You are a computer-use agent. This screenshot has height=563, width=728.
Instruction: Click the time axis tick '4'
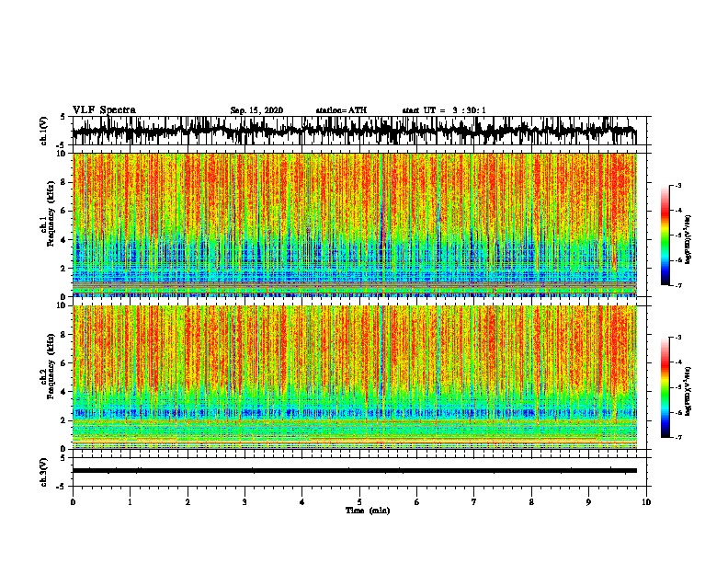pyautogui.click(x=302, y=502)
